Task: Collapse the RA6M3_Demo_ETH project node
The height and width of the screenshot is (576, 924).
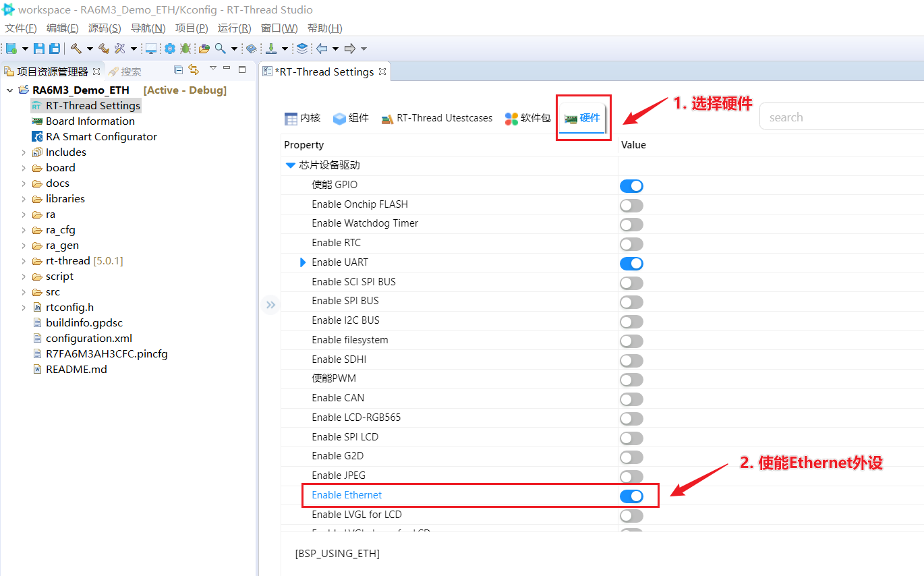Action: point(10,90)
